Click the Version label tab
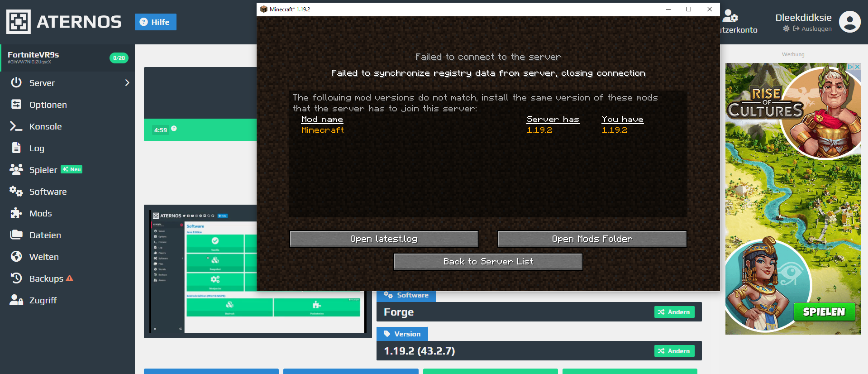 pos(402,334)
